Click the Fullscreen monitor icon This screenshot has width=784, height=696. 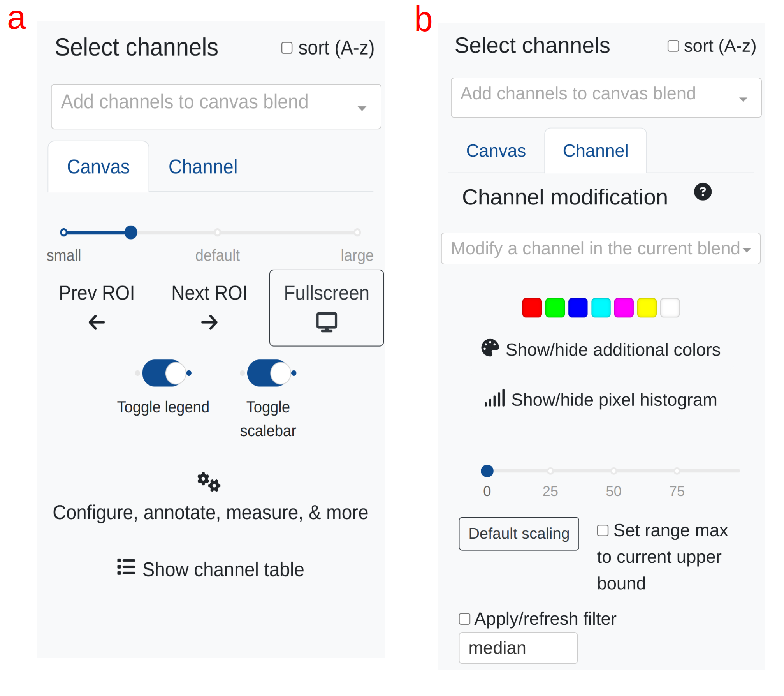pos(326,322)
